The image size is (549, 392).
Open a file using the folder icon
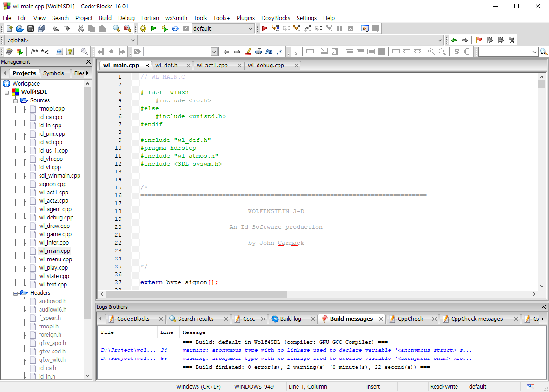click(x=20, y=29)
